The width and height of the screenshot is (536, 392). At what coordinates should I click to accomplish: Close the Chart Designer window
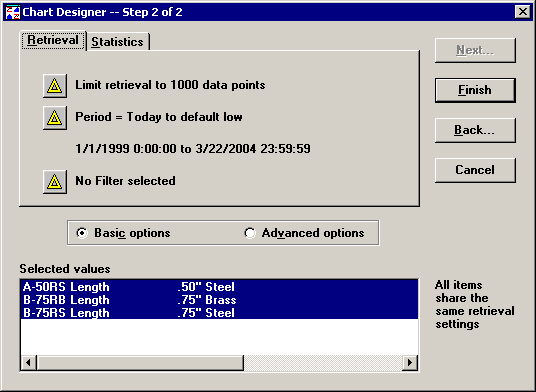tap(523, 12)
